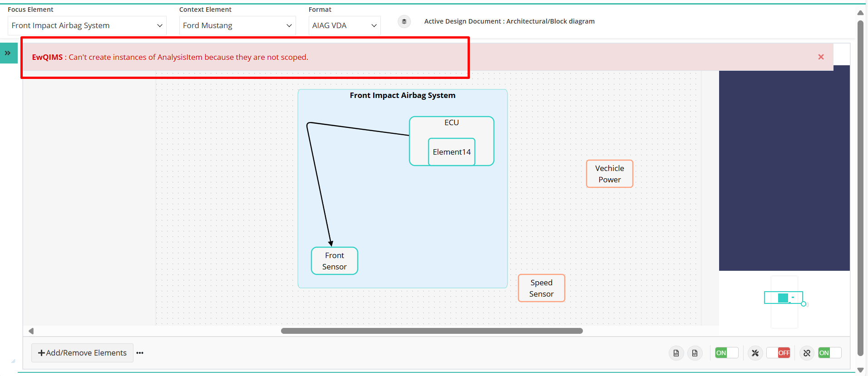Toggle the ON switch beside the code-file icons
This screenshot has height=376, width=868.
(x=726, y=353)
